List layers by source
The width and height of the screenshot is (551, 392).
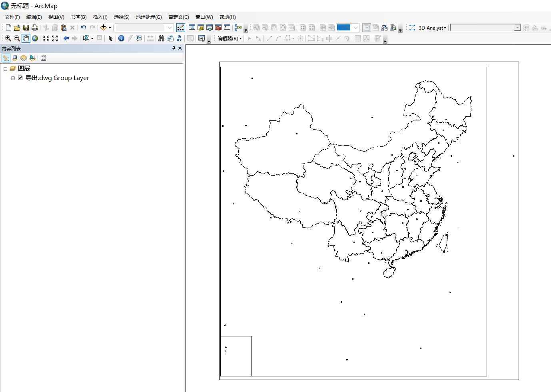click(15, 58)
